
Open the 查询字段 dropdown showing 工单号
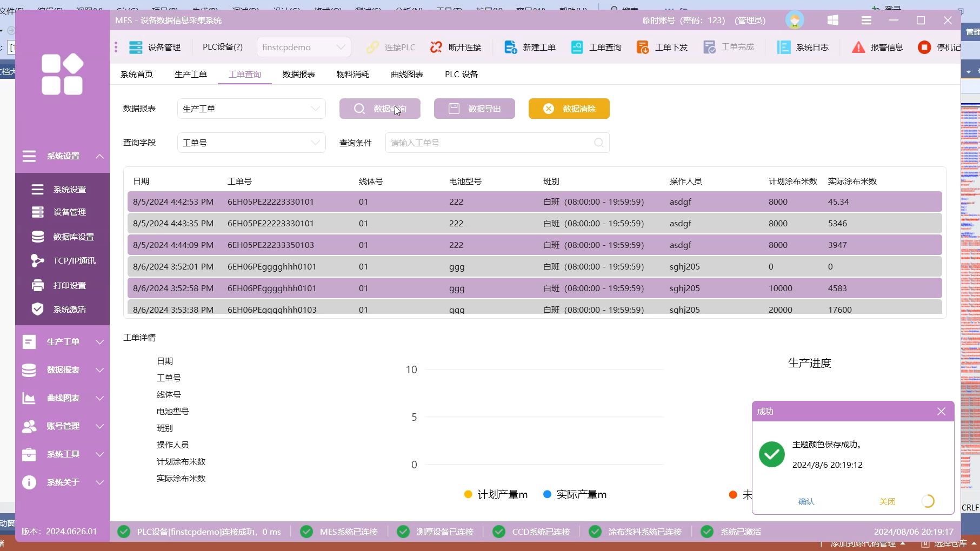(251, 143)
